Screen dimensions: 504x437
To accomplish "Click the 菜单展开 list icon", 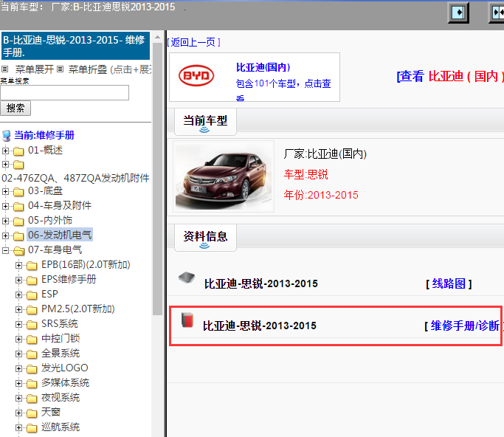I will pyautogui.click(x=5, y=69).
